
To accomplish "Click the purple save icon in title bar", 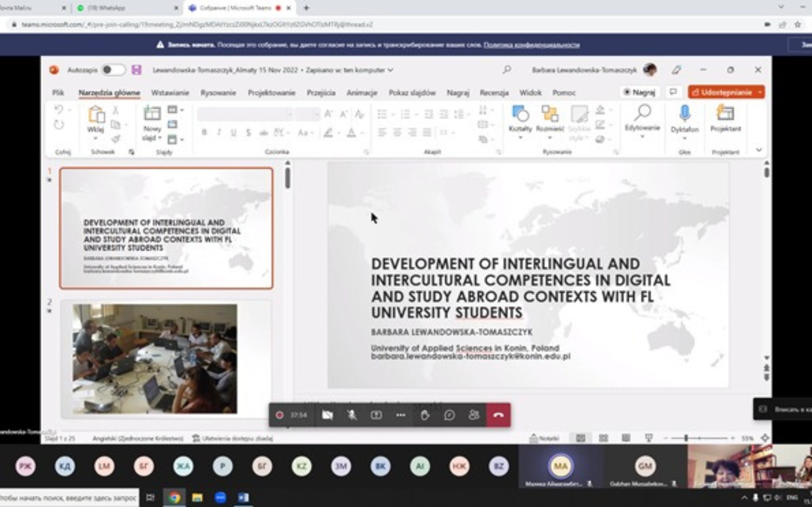I will tap(136, 70).
